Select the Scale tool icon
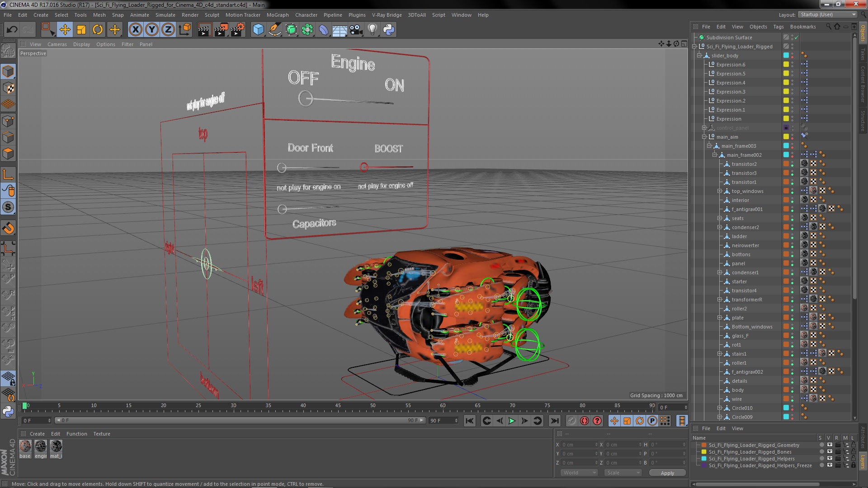Viewport: 868px width, 488px height. [81, 30]
